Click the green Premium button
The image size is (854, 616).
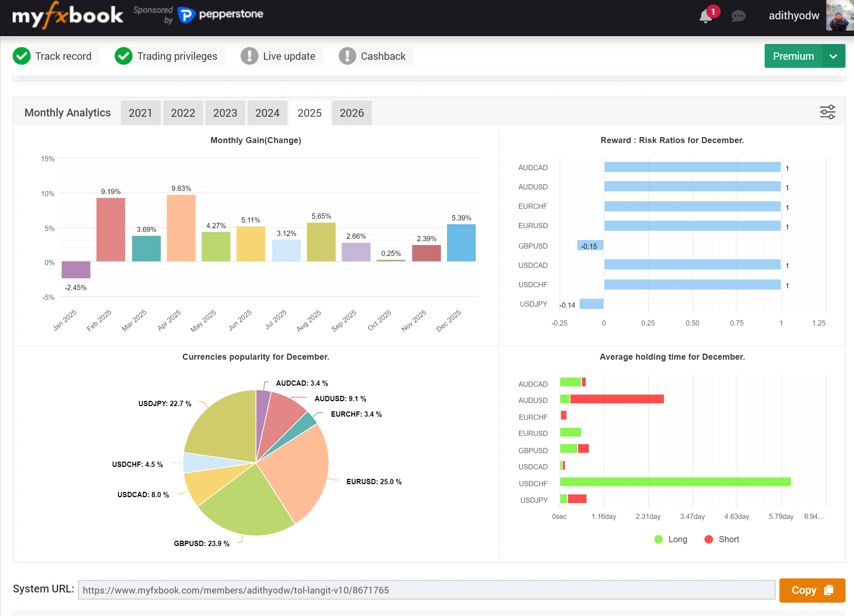793,56
